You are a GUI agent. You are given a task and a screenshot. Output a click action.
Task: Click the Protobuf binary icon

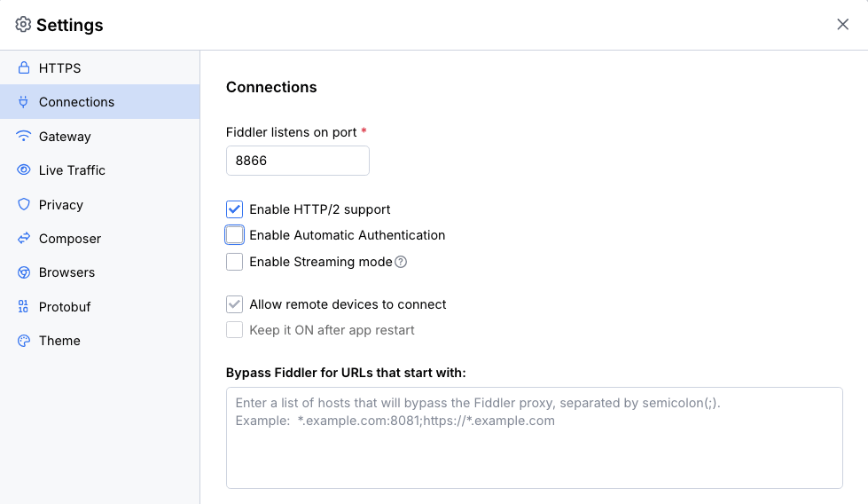coord(23,306)
